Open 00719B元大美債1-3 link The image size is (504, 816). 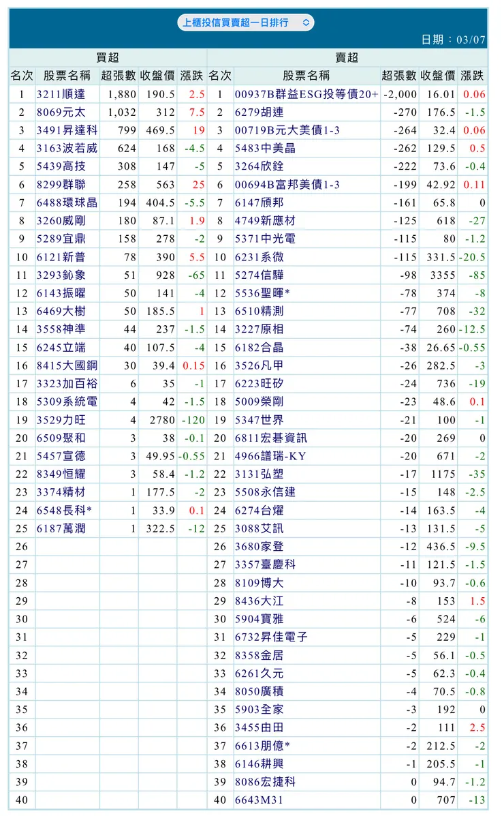(287, 130)
